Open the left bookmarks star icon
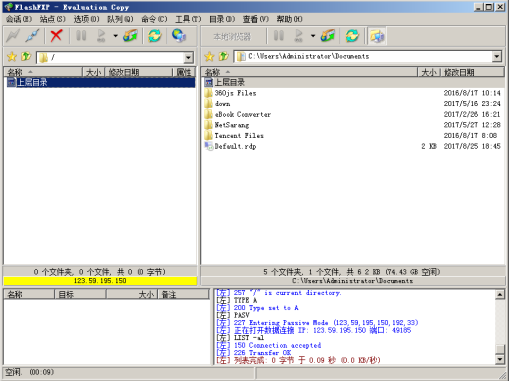 [12, 57]
